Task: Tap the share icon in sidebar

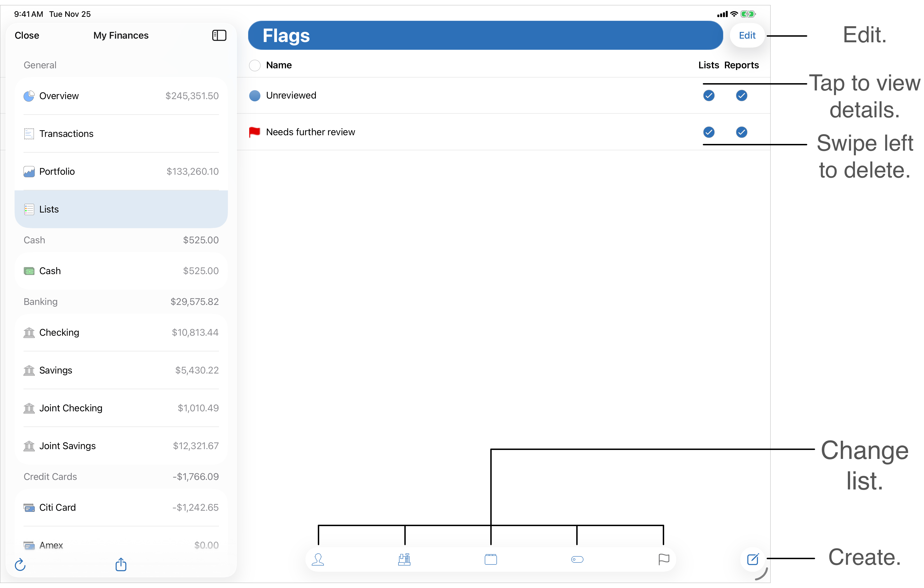Action: tap(121, 564)
